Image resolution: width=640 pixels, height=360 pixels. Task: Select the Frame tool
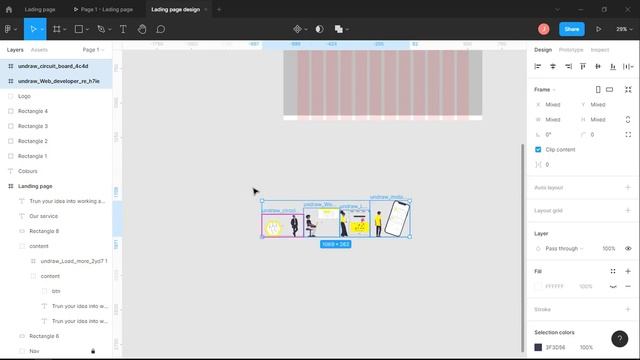click(x=56, y=29)
